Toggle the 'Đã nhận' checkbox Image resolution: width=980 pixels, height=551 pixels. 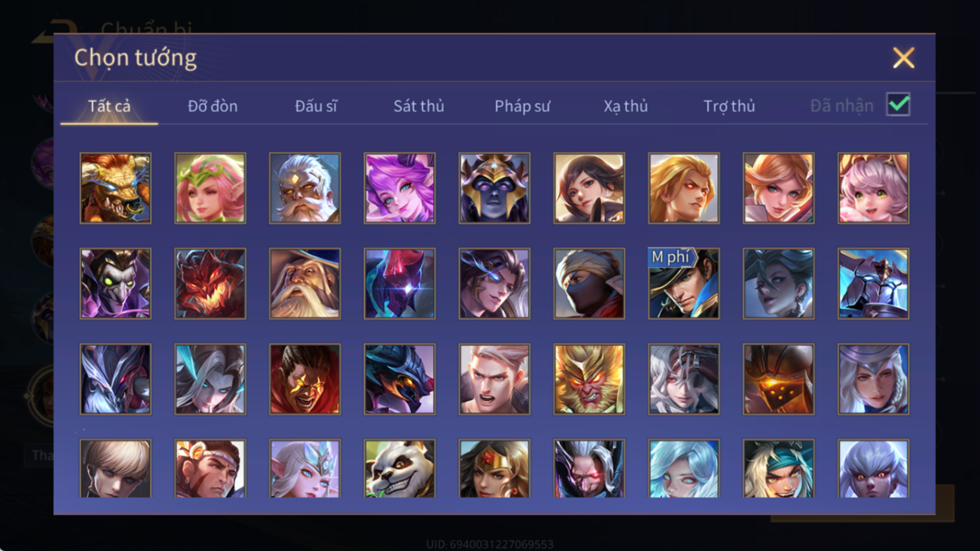[898, 105]
